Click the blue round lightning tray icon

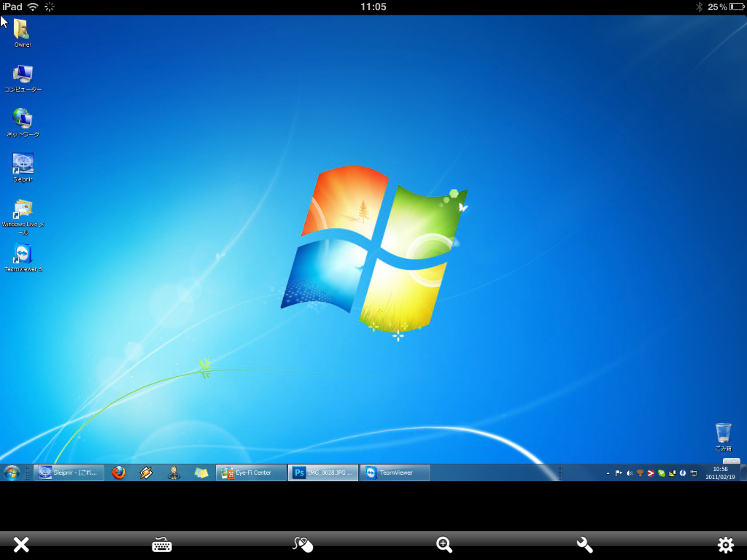[683, 473]
